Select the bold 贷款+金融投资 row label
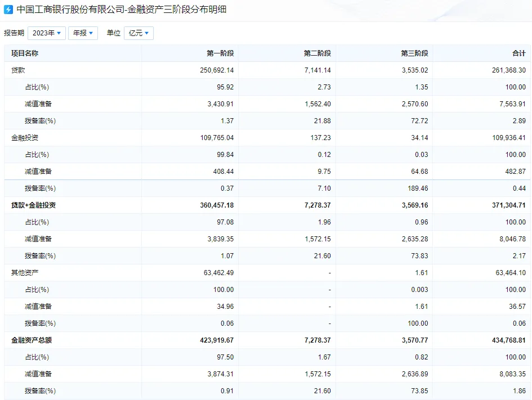 33,205
